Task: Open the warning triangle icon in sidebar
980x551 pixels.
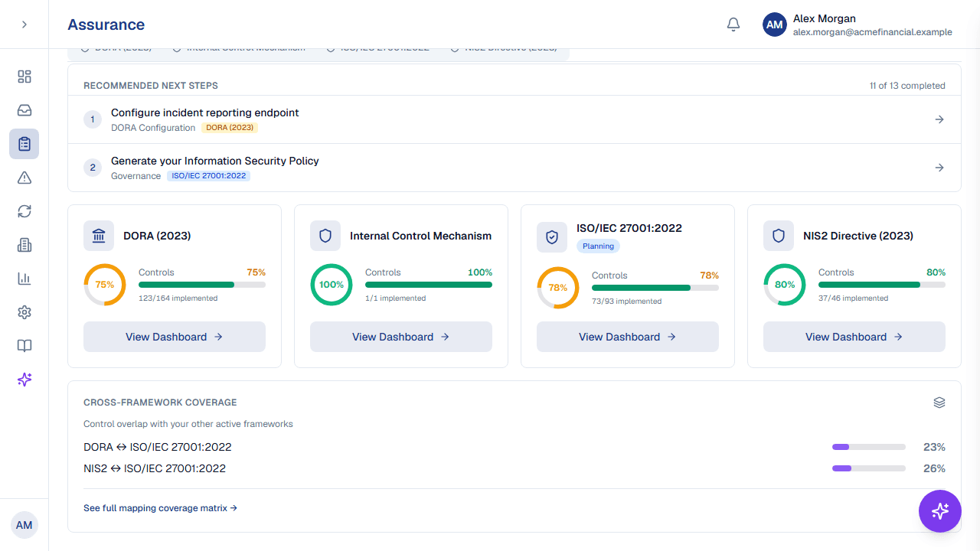Action: coord(24,178)
